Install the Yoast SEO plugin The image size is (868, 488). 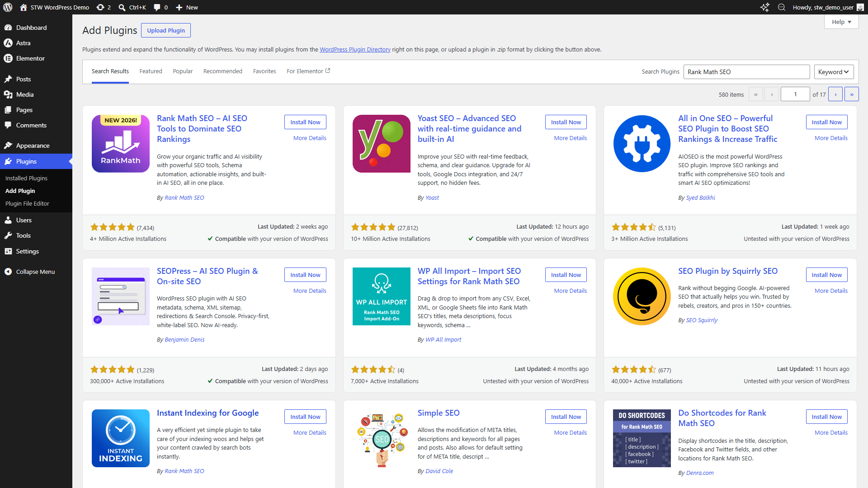point(566,122)
